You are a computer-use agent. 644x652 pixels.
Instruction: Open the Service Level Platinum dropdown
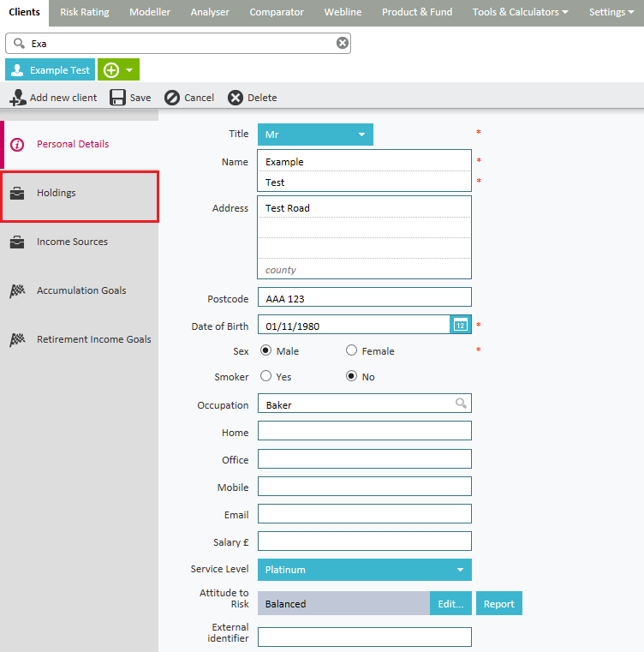click(365, 570)
